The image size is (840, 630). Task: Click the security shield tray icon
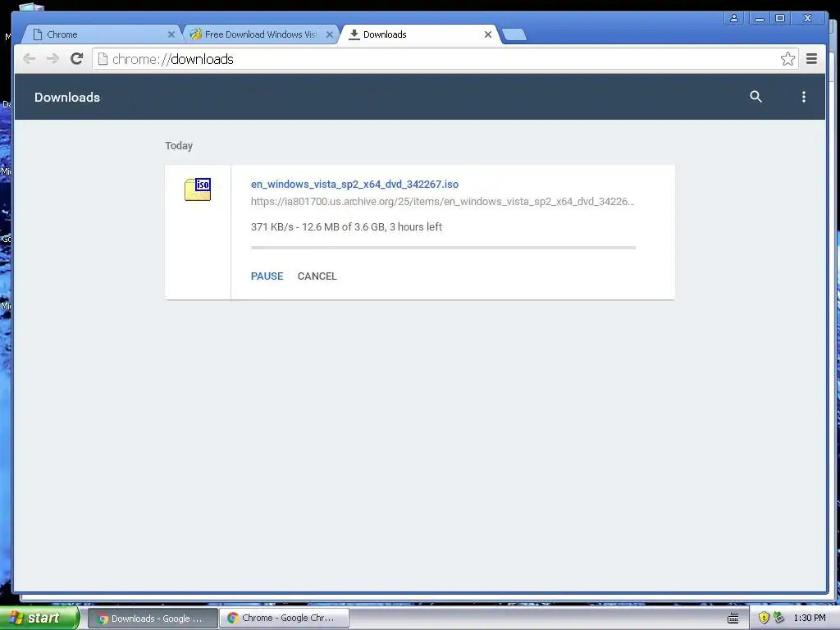[764, 618]
